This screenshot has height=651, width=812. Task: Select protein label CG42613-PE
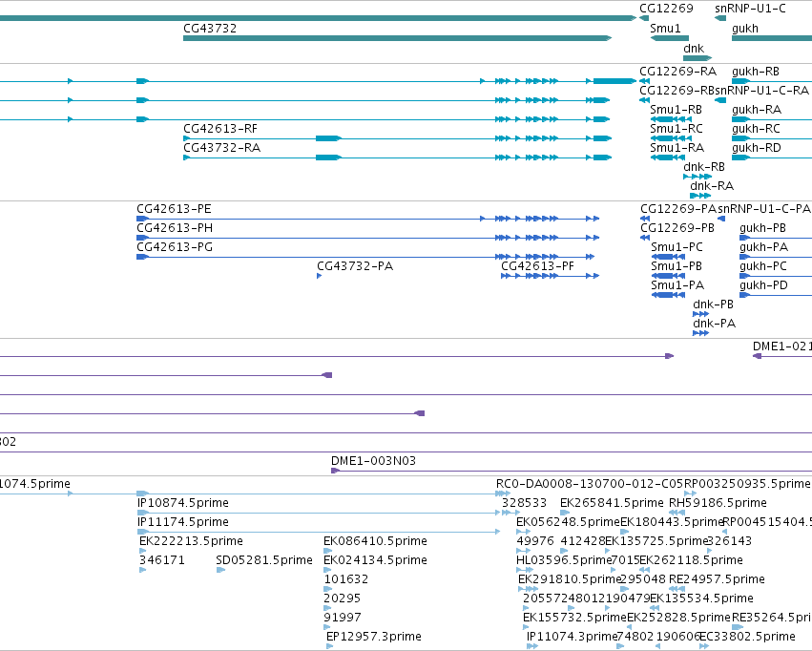coord(174,209)
